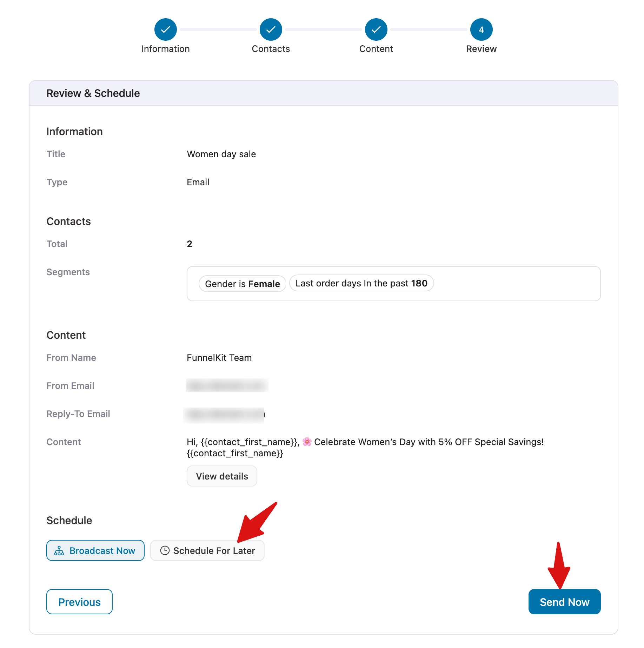Click the Information step checkmark circle
The width and height of the screenshot is (644, 648).
pos(165,29)
